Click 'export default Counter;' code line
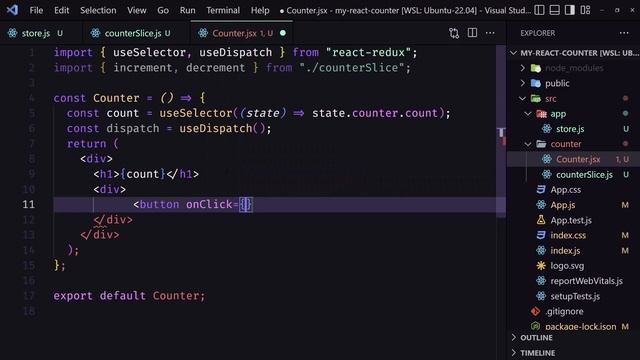Image resolution: width=640 pixels, height=360 pixels. (x=129, y=296)
